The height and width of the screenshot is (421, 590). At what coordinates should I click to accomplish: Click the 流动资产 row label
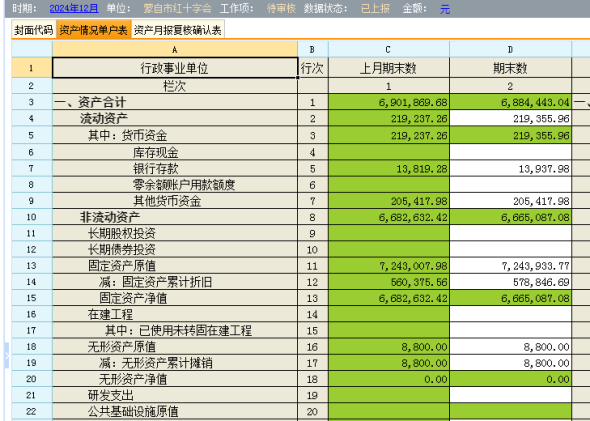[x=104, y=119]
